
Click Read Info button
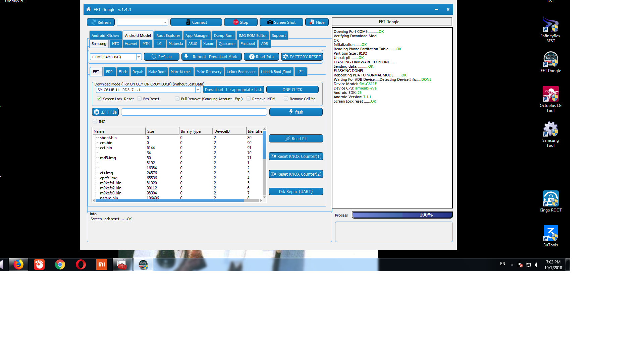click(261, 57)
